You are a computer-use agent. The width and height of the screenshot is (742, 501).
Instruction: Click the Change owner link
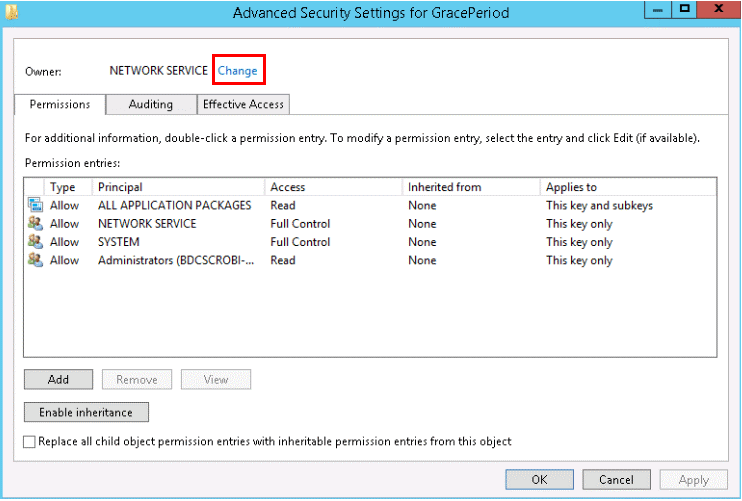coord(238,70)
